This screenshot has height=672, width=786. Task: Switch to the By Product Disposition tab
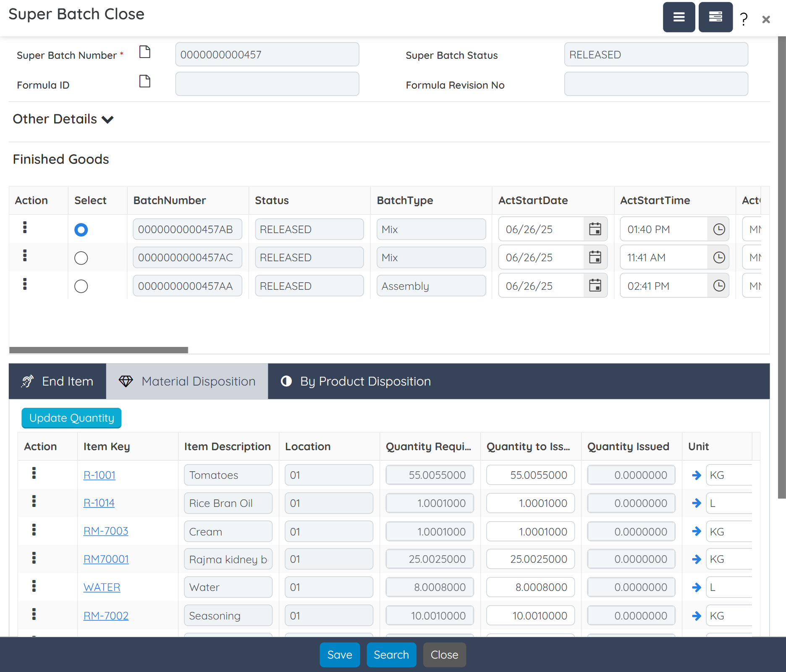pos(356,381)
